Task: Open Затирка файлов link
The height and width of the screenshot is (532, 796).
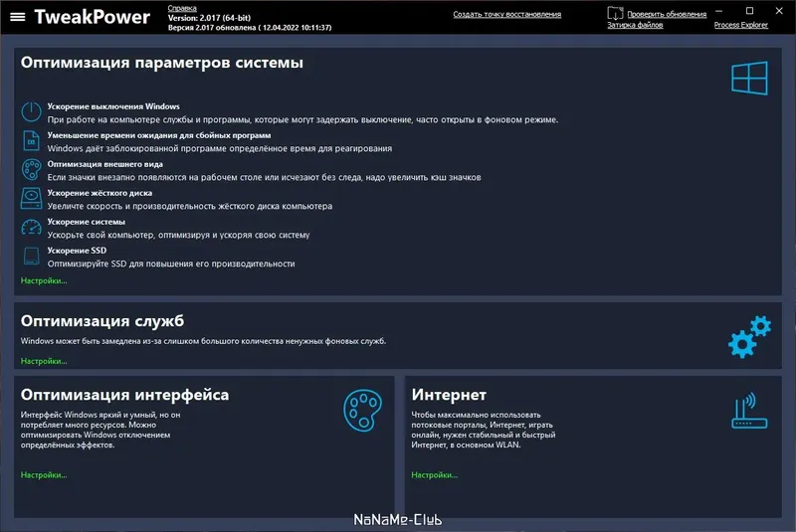Action: (635, 25)
